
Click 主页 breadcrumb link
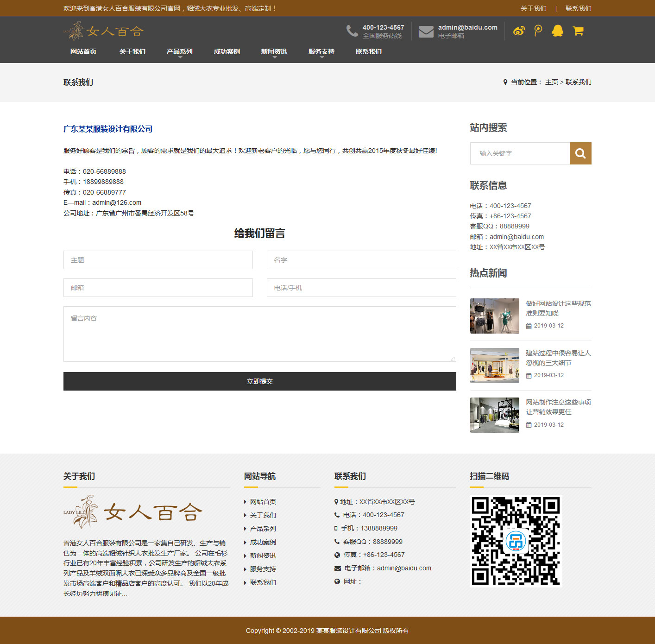point(551,82)
